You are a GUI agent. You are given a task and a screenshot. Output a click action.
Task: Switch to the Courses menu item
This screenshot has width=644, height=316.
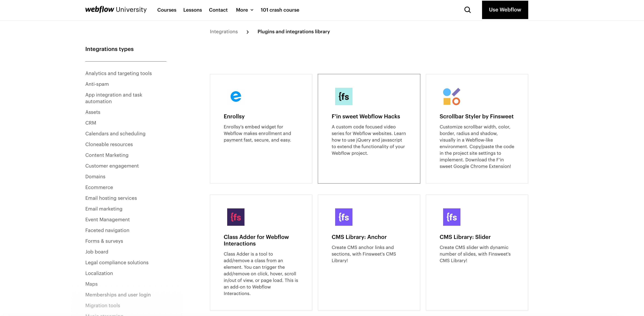[x=166, y=10]
